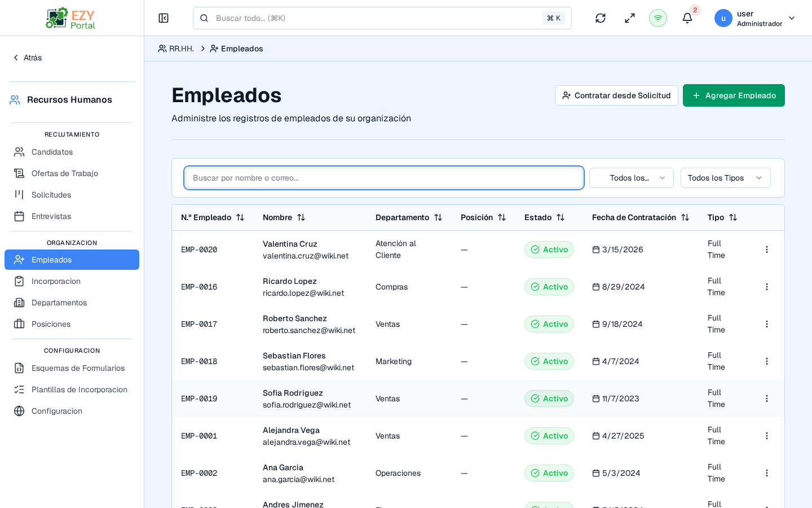Click the Candidatos people icon
Viewport: 812px width, 508px height.
pos(19,152)
